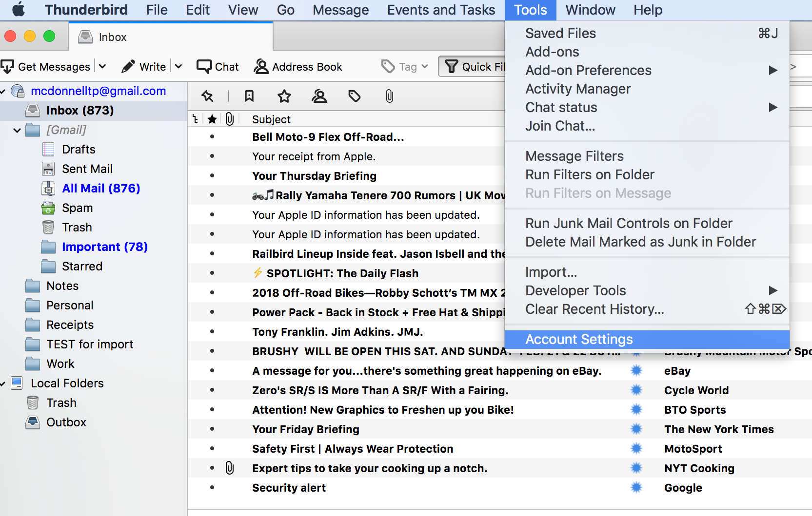Open the Sent Mail folder
812x516 pixels.
tap(87, 169)
